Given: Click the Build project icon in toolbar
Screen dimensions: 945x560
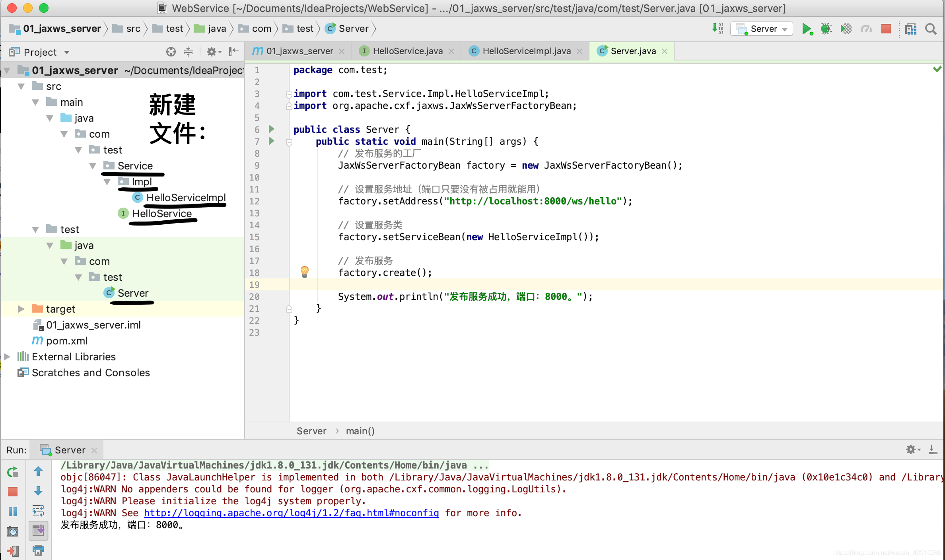Looking at the screenshot, I should click(717, 29).
